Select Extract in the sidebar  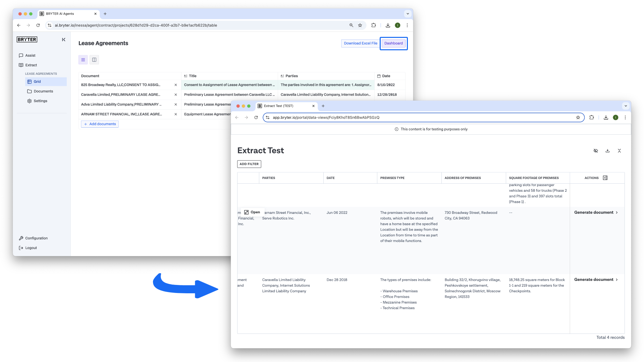pyautogui.click(x=28, y=65)
